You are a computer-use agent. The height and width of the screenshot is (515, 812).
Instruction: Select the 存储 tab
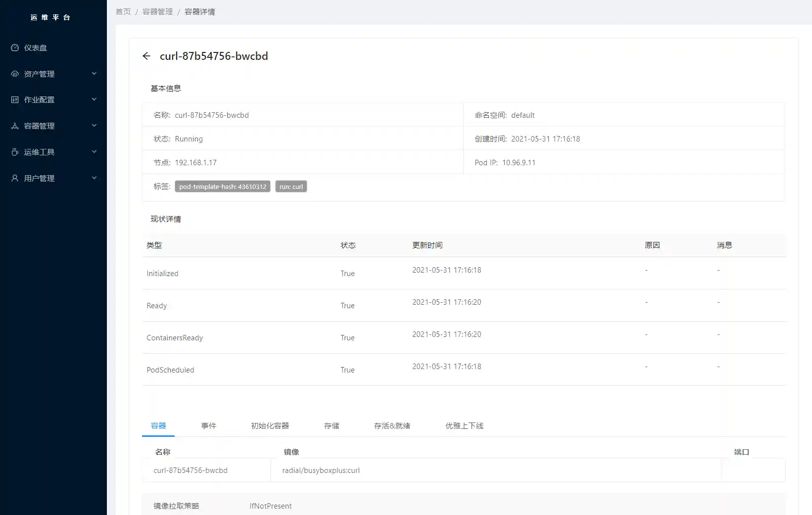click(x=332, y=426)
